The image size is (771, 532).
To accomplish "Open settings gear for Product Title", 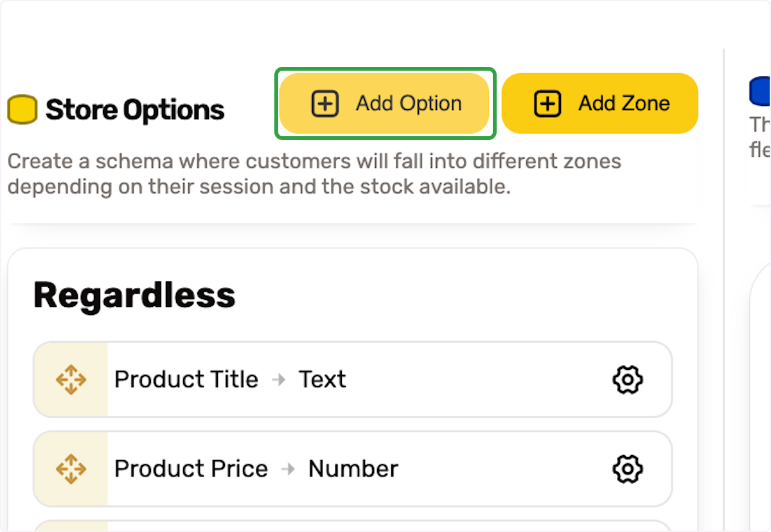I will tap(628, 380).
